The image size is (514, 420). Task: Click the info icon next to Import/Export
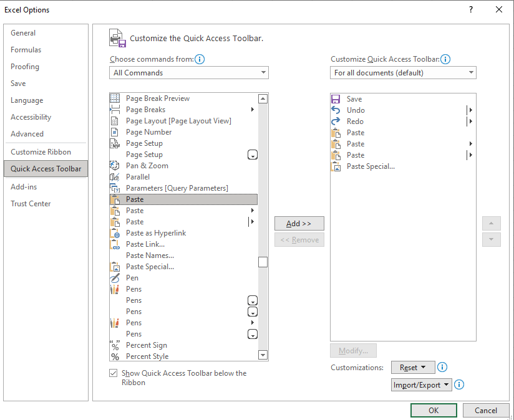(459, 384)
